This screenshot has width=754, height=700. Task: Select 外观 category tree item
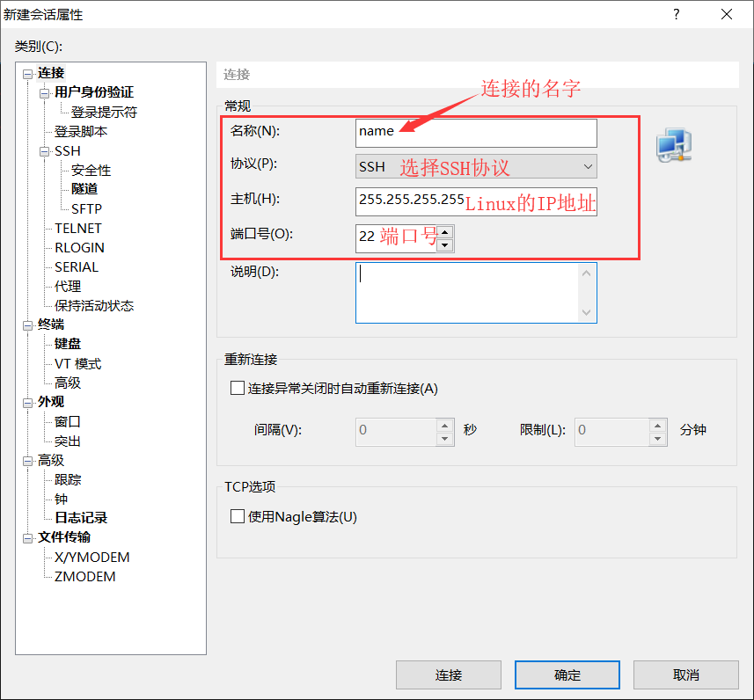point(51,402)
